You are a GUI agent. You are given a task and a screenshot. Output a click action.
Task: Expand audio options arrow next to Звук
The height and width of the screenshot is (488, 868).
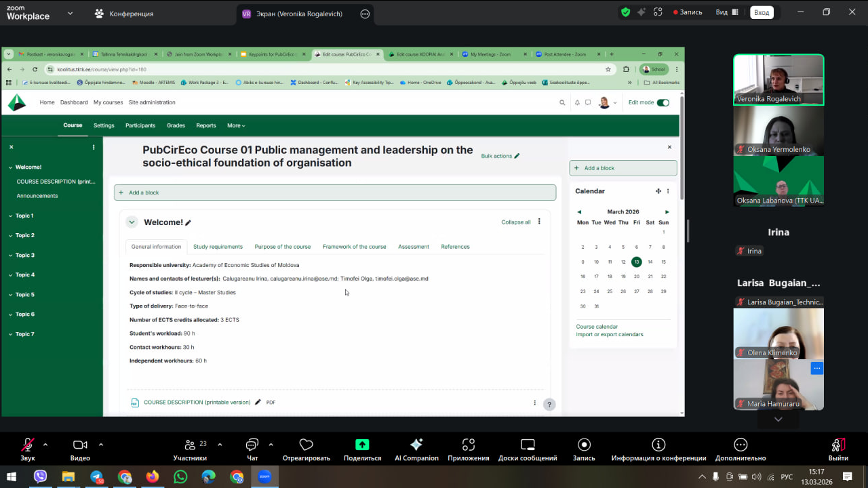45,445
